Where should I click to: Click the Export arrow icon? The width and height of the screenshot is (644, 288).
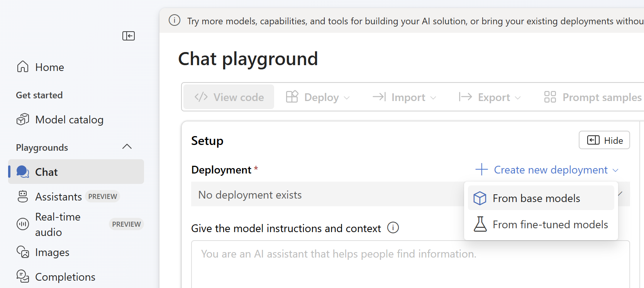click(x=465, y=97)
